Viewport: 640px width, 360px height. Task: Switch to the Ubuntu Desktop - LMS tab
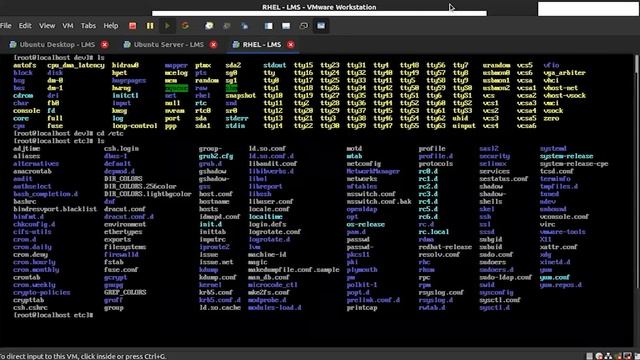[x=57, y=44]
